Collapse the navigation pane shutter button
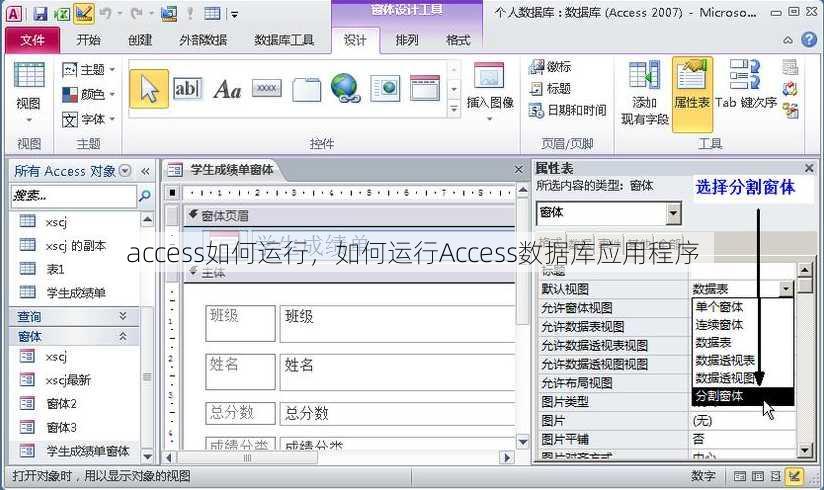Image resolution: width=824 pixels, height=490 pixels. (145, 171)
